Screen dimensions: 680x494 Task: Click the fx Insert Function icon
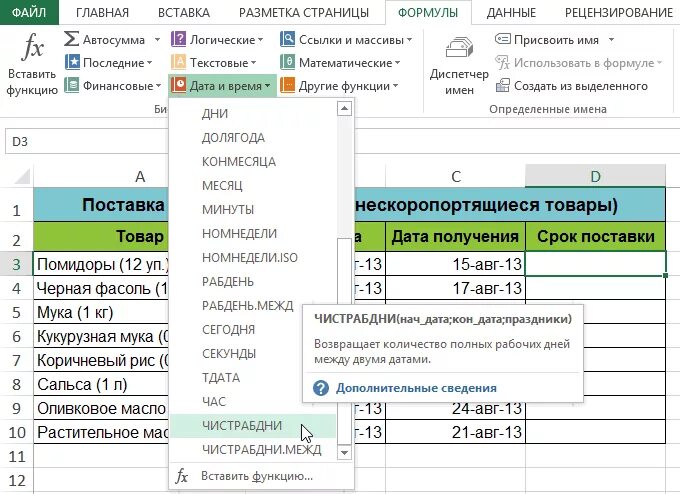[x=33, y=47]
